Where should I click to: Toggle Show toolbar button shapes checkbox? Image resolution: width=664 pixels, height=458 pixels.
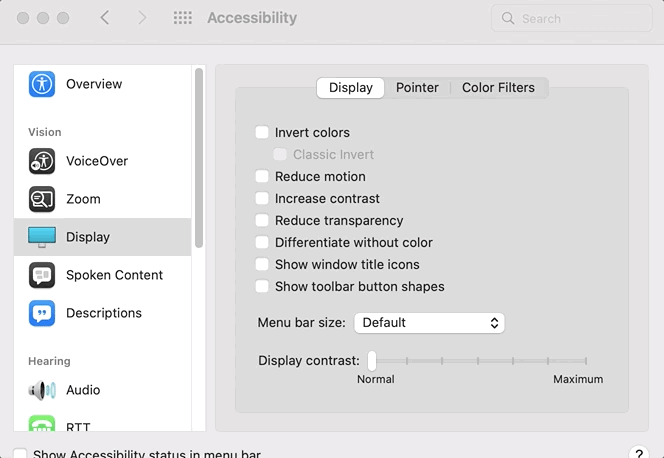(x=262, y=286)
